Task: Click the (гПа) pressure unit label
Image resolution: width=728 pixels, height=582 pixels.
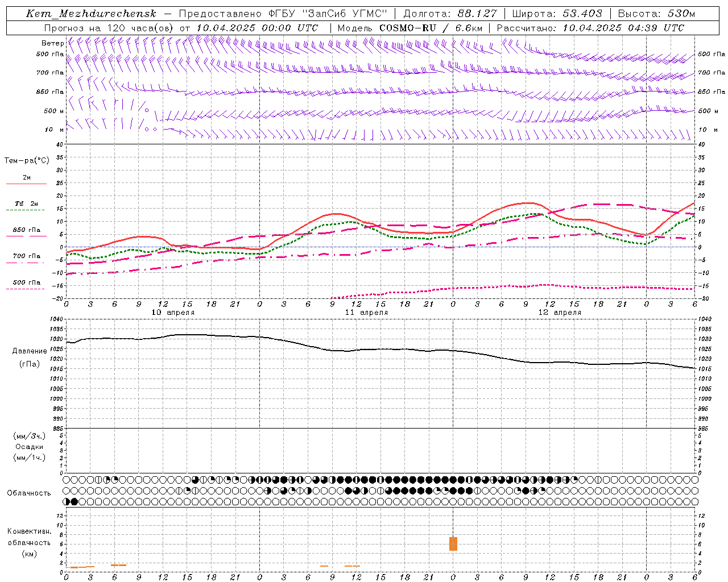Action: pyautogui.click(x=30, y=364)
